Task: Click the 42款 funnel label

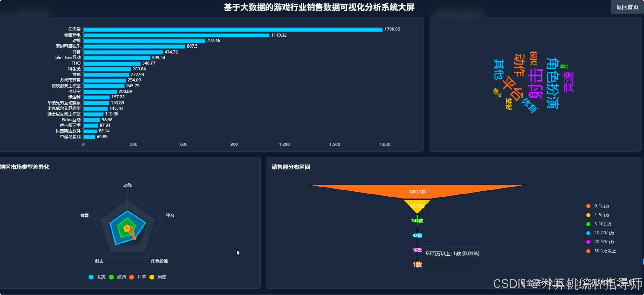Action: point(417,235)
